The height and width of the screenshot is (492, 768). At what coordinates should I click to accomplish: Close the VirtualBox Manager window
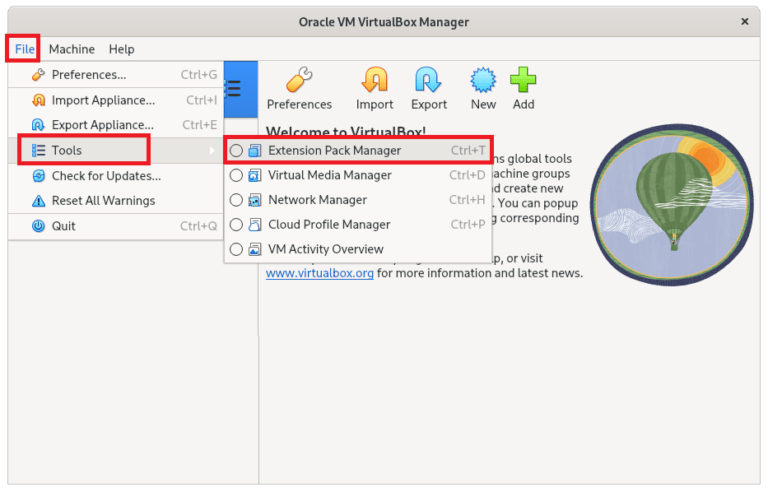pos(744,21)
